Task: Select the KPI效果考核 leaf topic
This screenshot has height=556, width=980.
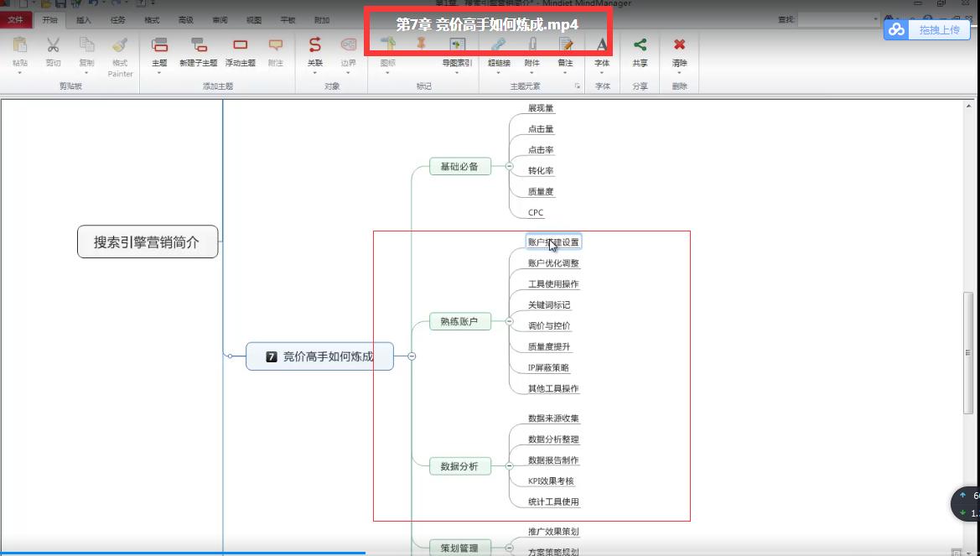Action: coord(552,481)
